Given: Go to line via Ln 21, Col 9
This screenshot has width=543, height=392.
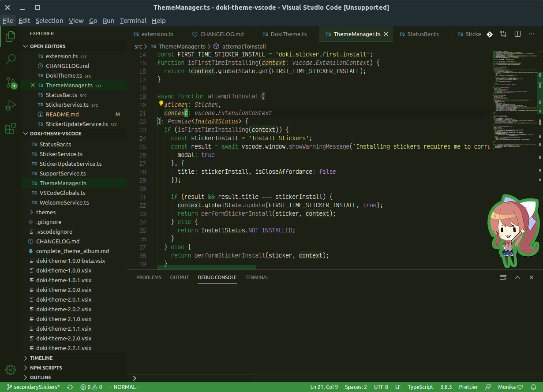Looking at the screenshot, I should [x=324, y=387].
